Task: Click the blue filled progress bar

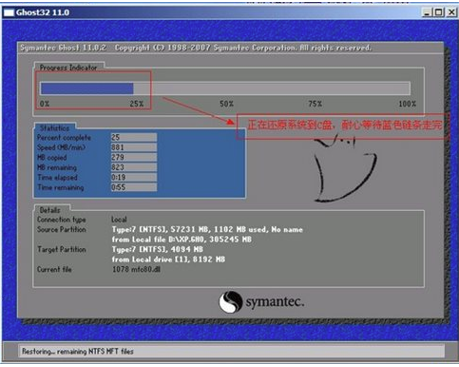Action: 87,88
